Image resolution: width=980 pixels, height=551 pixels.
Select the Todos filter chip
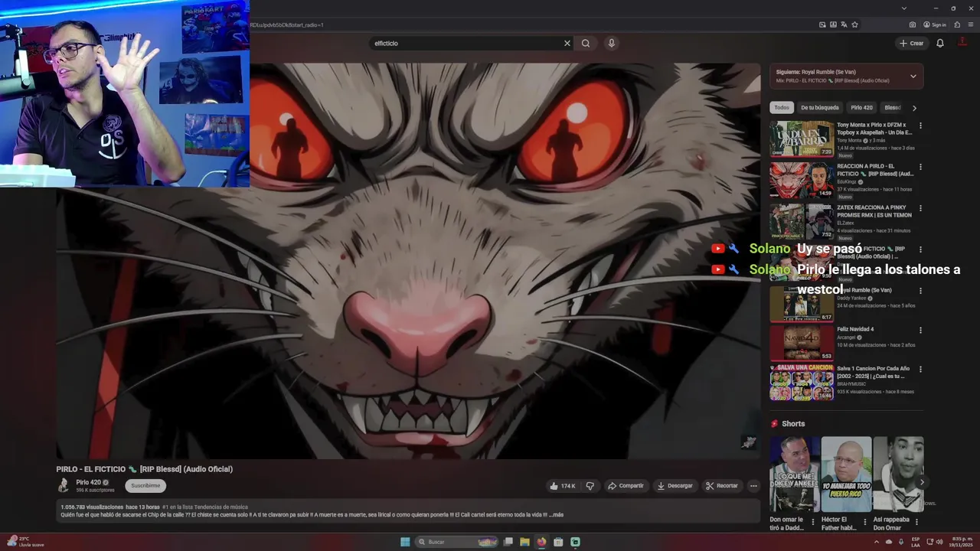(781, 108)
